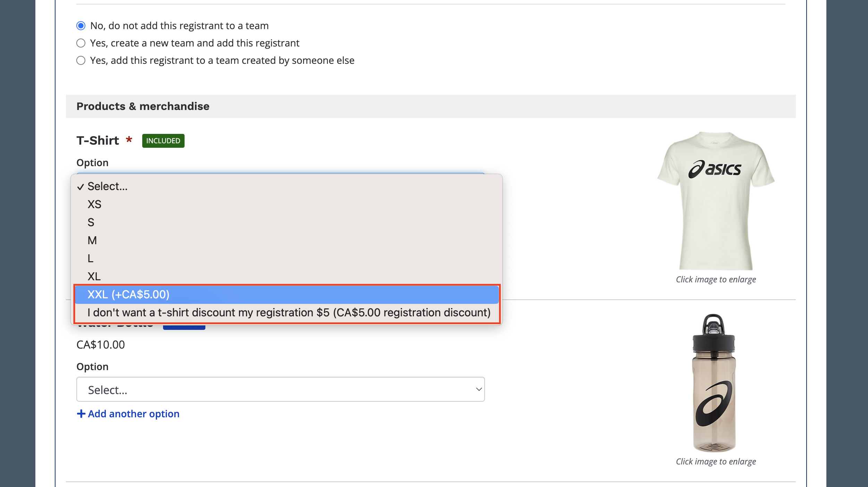868x487 pixels.
Task: Choose XL shirt size option
Action: [x=94, y=276]
